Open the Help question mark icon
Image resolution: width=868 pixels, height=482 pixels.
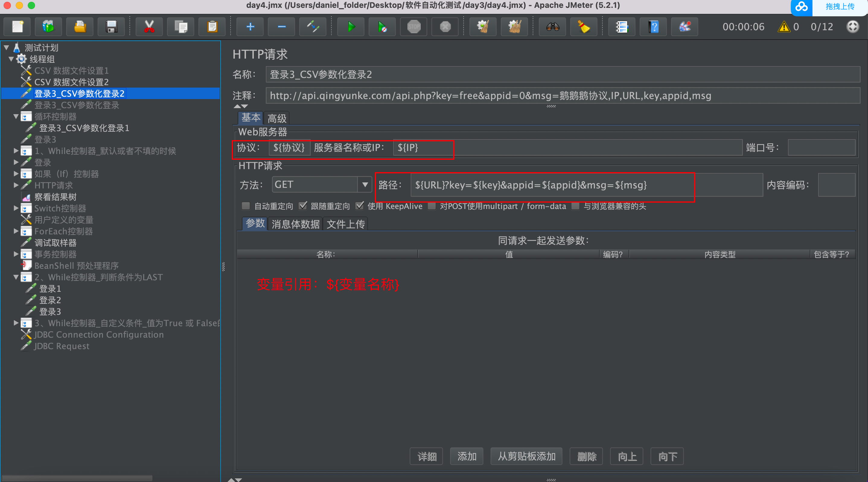pos(654,27)
